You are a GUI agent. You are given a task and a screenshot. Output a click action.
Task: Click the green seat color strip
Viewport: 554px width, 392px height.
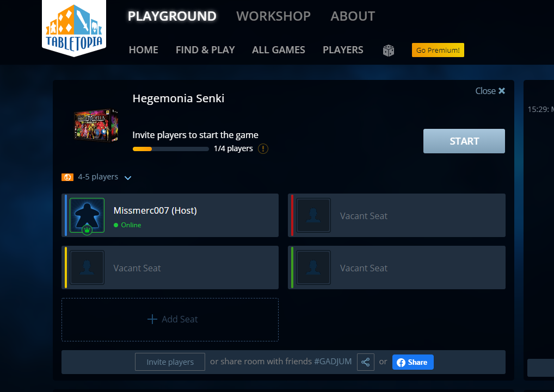coord(292,267)
